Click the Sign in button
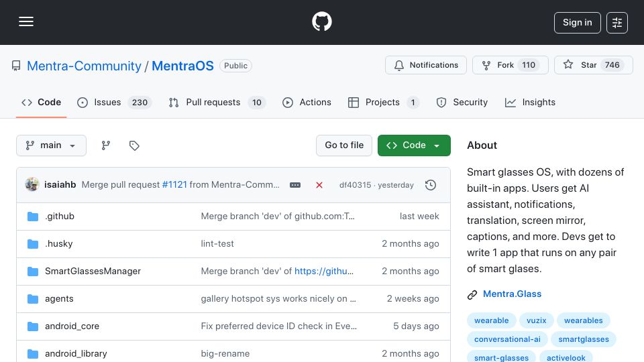The height and width of the screenshot is (362, 644). pyautogui.click(x=577, y=23)
